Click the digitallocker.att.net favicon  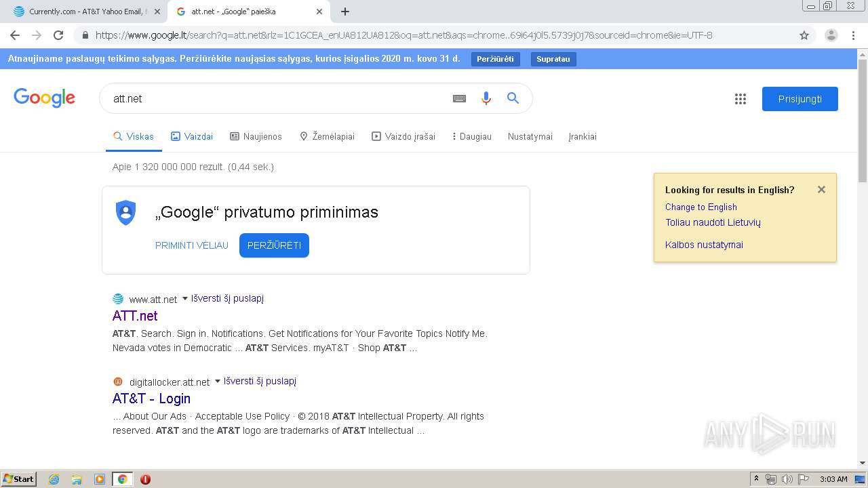pos(118,382)
